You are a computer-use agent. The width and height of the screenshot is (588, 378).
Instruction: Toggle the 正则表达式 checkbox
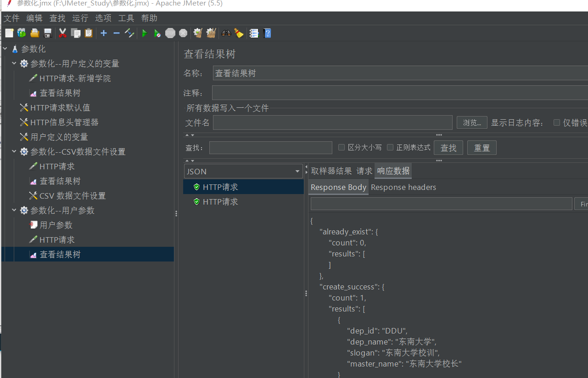coord(390,147)
